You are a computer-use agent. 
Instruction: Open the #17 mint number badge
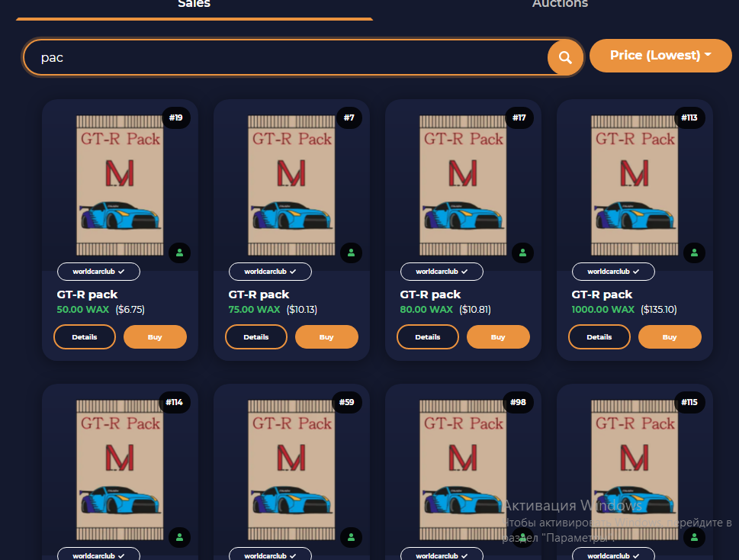coord(519,117)
